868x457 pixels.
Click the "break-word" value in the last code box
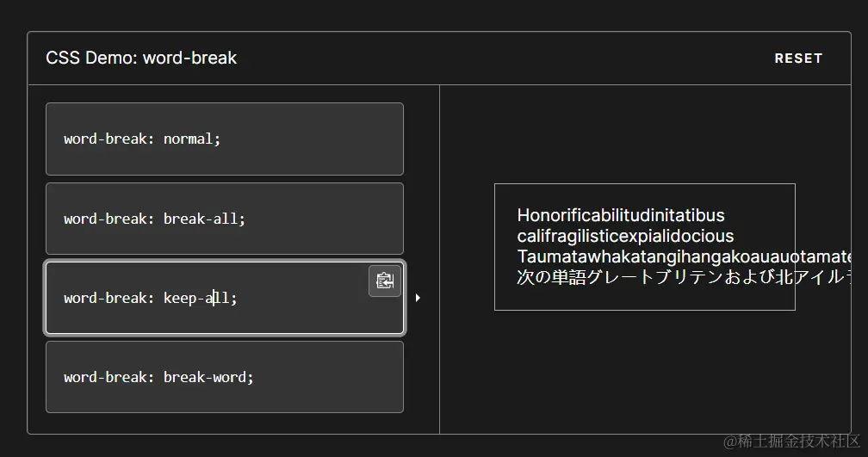(205, 377)
